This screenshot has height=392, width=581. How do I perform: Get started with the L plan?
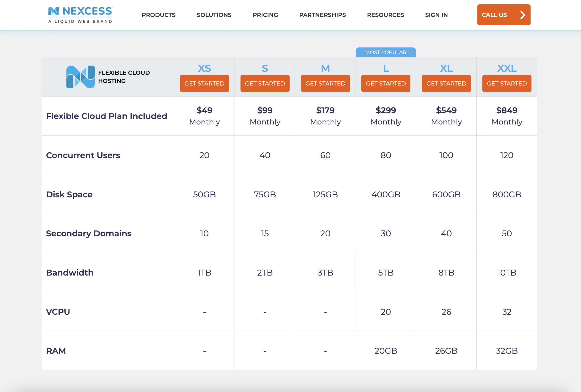[385, 83]
